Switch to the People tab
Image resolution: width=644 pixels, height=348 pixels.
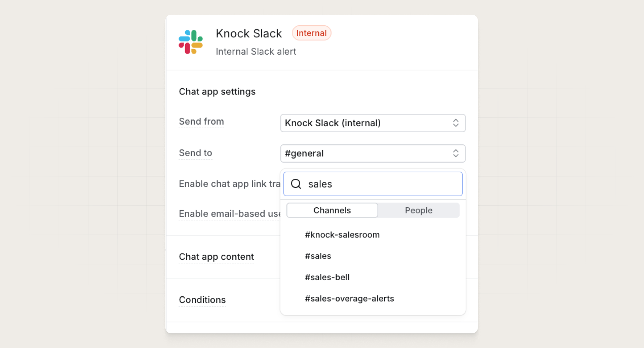pos(419,210)
